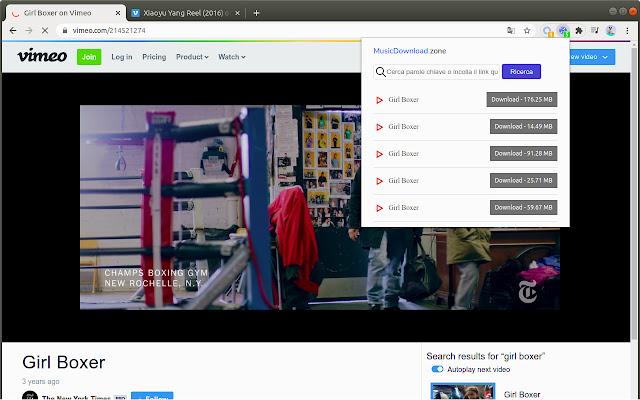This screenshot has width=640, height=400.
Task: Open the Chrome three-dot menu
Action: (627, 31)
